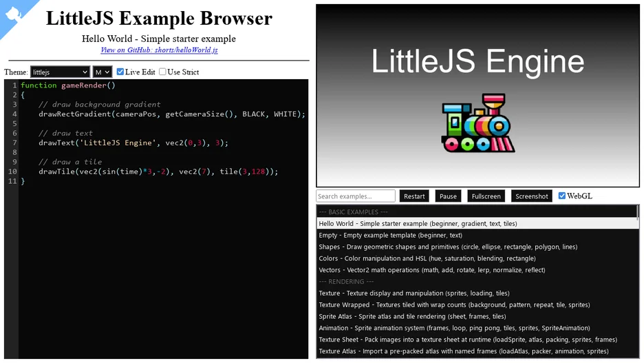Click code line 1 function gameRender()
Viewport: 644px width, 363px height.
[68, 85]
